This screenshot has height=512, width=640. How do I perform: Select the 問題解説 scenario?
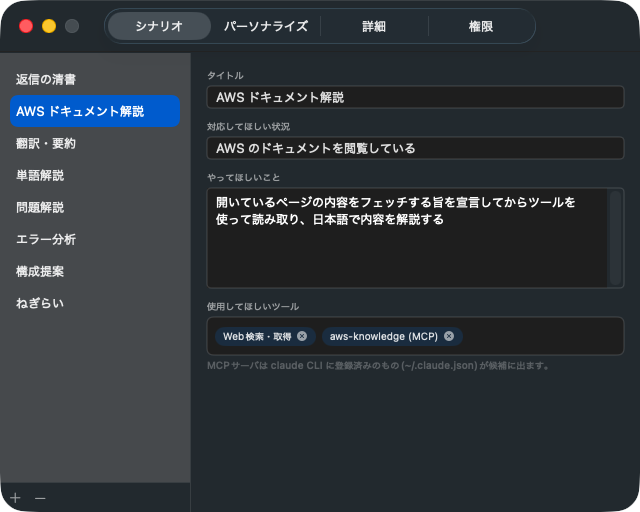click(x=95, y=207)
